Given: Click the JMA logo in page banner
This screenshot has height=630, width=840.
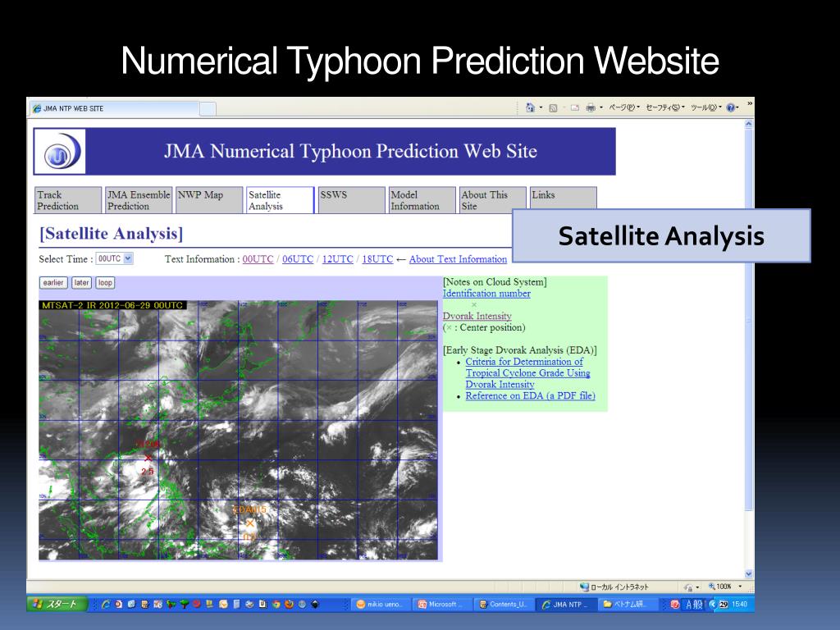Looking at the screenshot, I should coord(60,152).
